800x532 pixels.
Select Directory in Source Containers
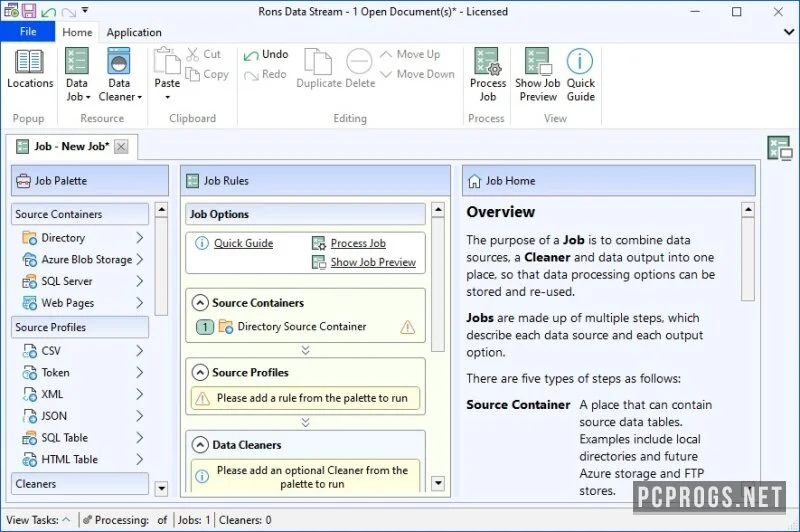click(63, 238)
